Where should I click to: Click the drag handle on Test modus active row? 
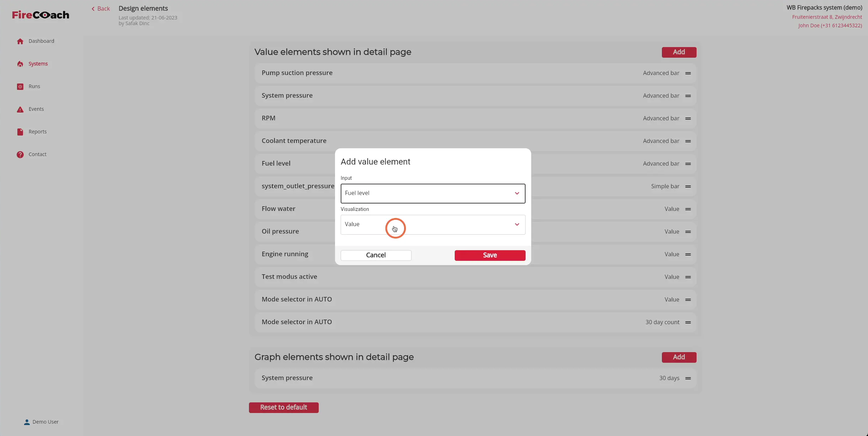pos(688,277)
